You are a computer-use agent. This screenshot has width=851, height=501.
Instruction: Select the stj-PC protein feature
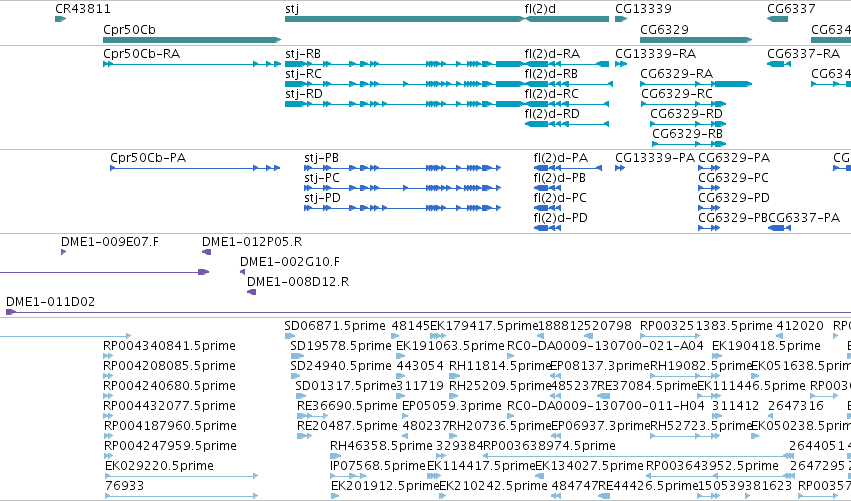[403, 188]
